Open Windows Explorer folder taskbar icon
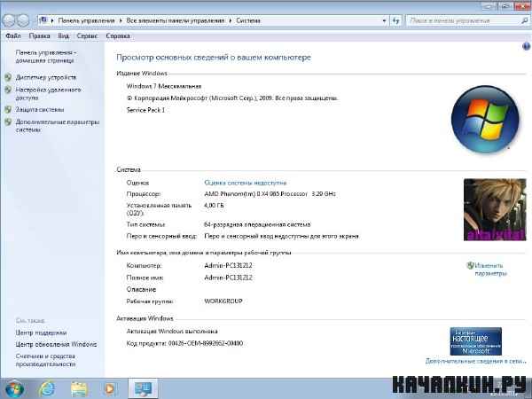This screenshot has width=532, height=399. click(79, 389)
